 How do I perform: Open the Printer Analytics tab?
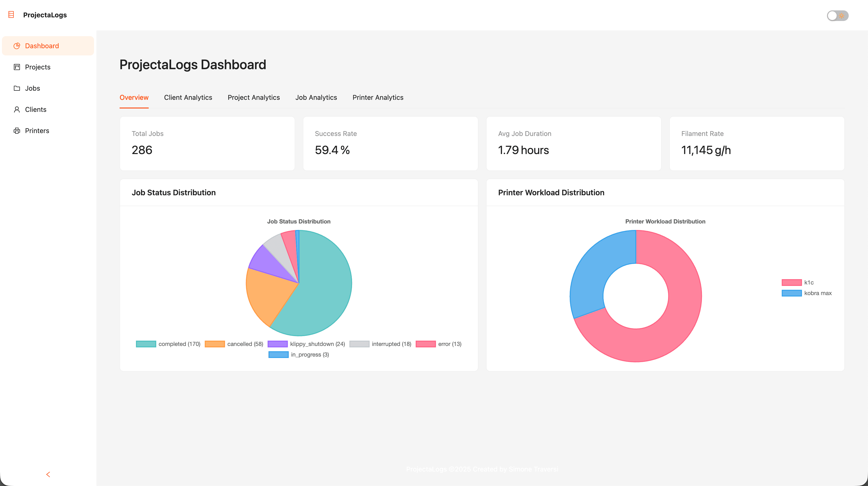378,97
